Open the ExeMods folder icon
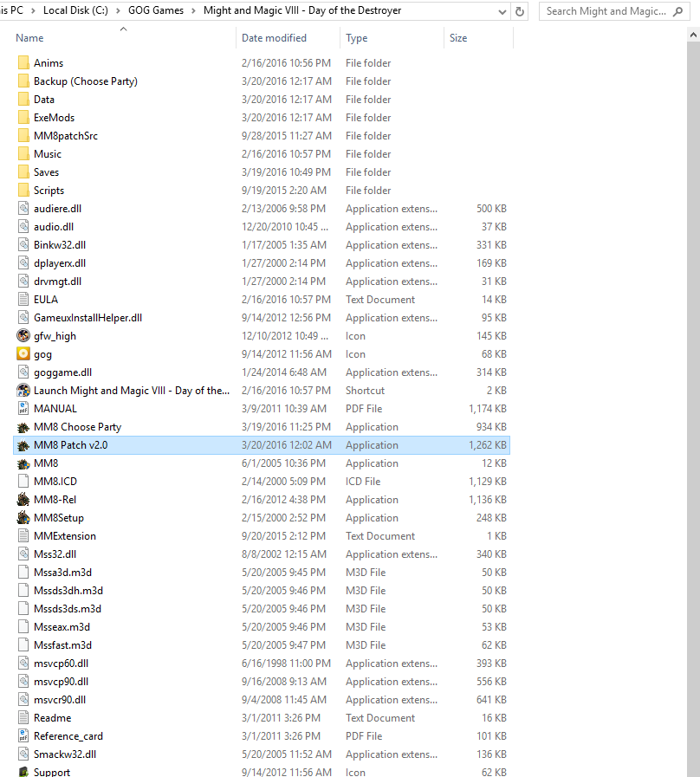Image resolution: width=700 pixels, height=777 pixels. click(23, 118)
